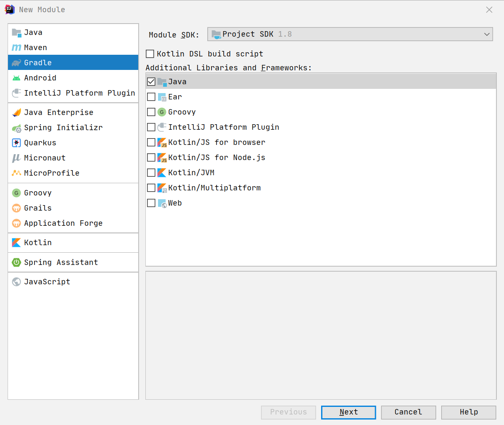The height and width of the screenshot is (425, 504).
Task: Open Help for this dialog
Action: (468, 412)
